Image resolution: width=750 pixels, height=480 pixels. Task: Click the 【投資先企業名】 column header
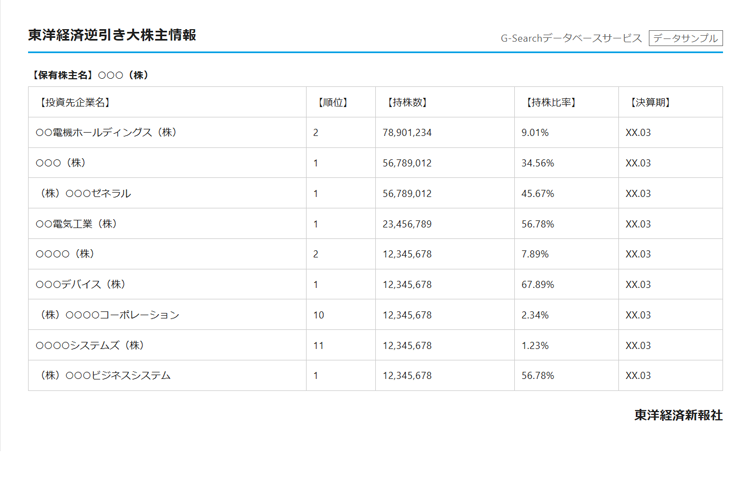[x=73, y=102]
